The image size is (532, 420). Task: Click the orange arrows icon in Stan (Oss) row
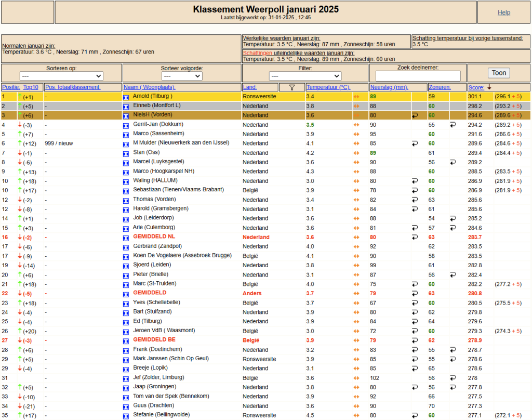point(356,153)
